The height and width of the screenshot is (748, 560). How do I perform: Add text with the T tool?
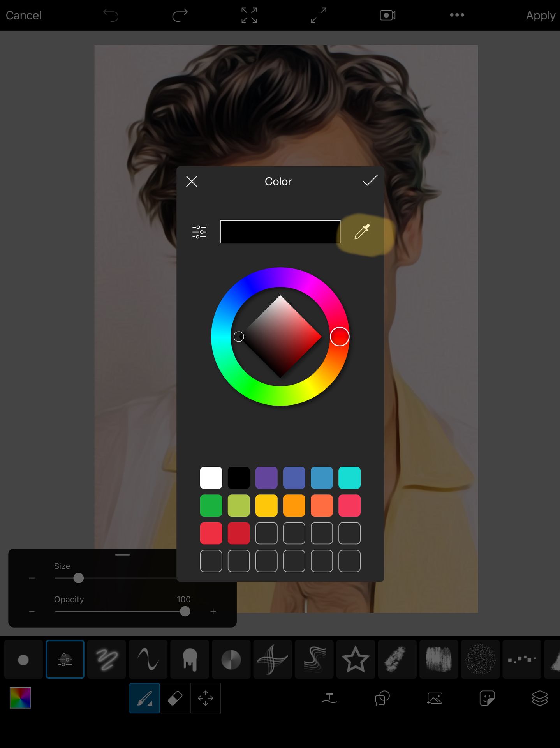[x=329, y=698]
